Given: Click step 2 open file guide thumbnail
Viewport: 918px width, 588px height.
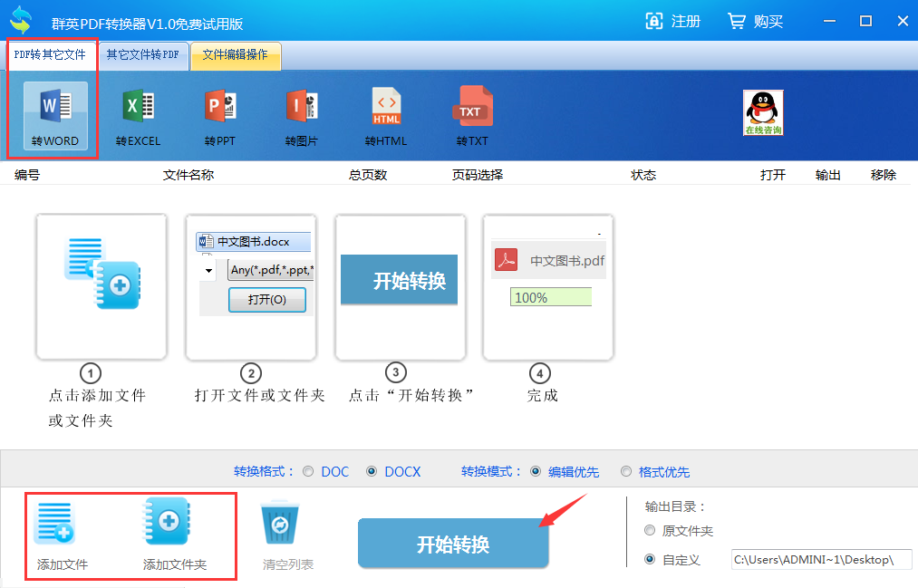Looking at the screenshot, I should (251, 286).
